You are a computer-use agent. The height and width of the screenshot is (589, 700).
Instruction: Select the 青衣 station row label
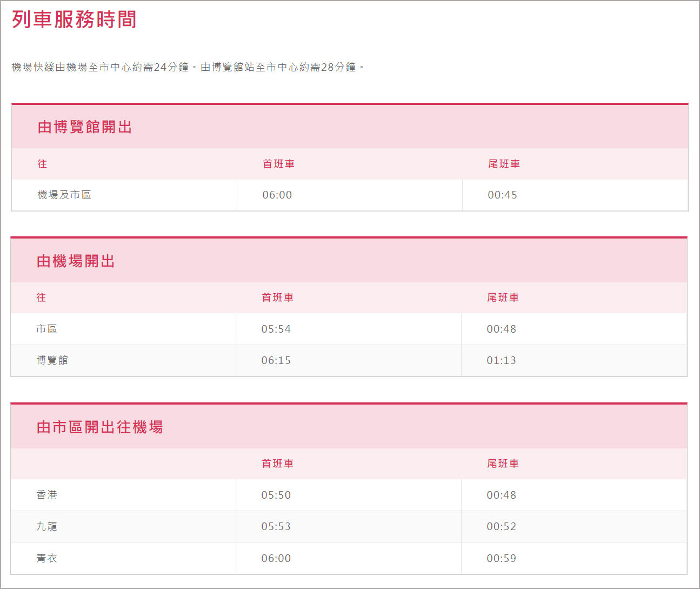[46, 558]
